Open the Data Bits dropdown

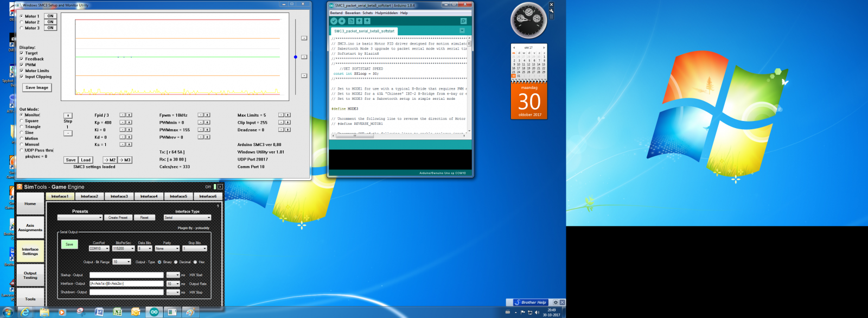pos(145,249)
